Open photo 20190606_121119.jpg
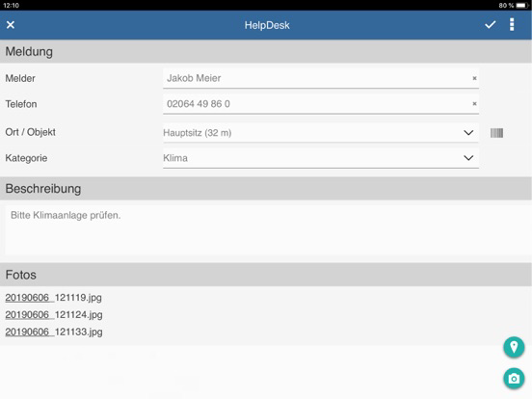This screenshot has width=532, height=399. pos(54,298)
